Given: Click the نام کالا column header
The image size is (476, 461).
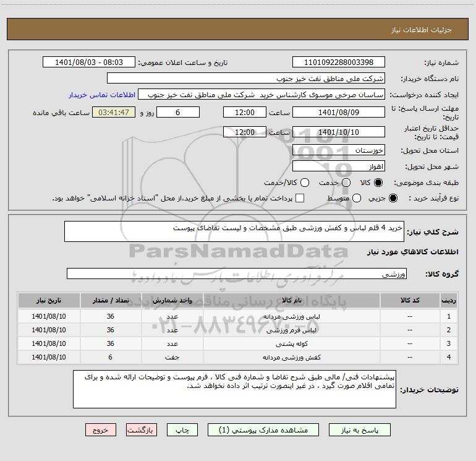Looking at the screenshot, I should [x=291, y=300].
